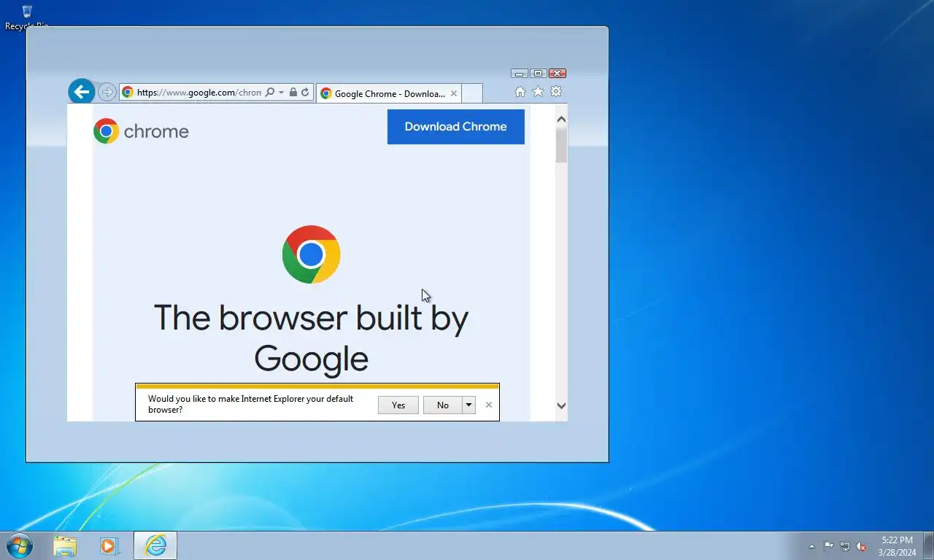Screen dimensions: 934x560
Task: Click the grayed Forward arrow button
Action: pyautogui.click(x=107, y=92)
